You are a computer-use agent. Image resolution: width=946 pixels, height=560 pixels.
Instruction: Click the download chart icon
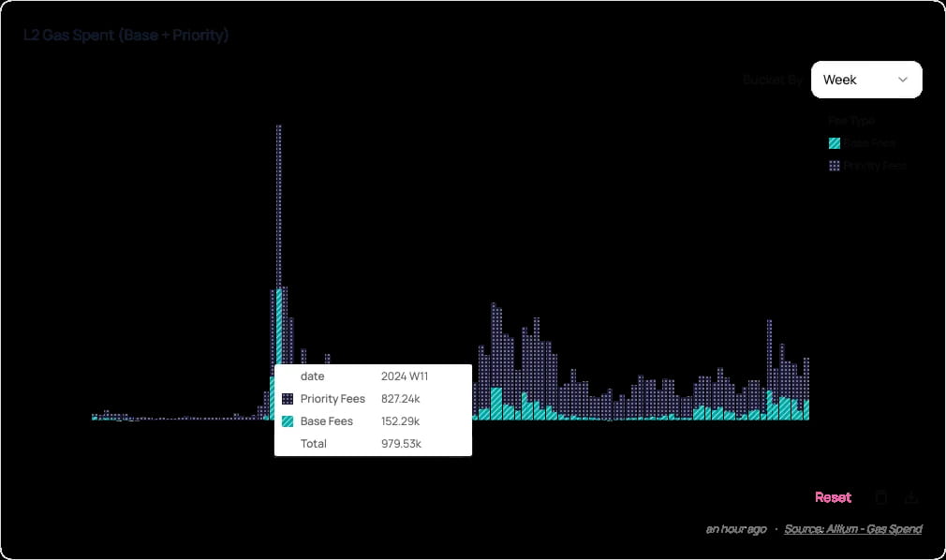coord(911,497)
